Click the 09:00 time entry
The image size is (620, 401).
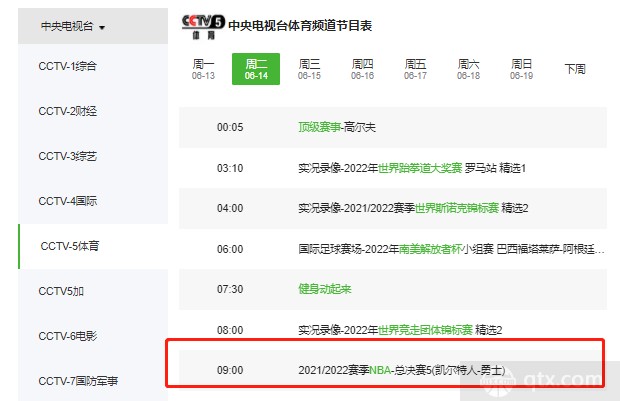[x=230, y=371]
